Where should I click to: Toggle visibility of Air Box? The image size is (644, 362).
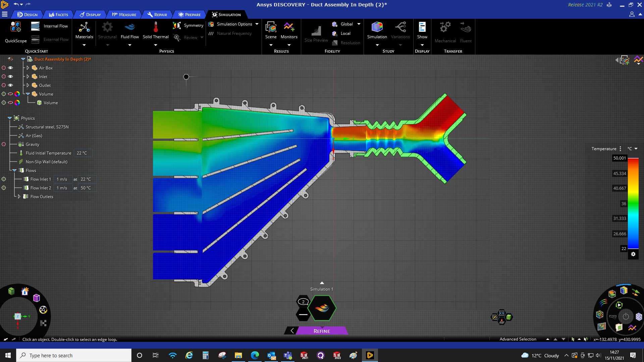(10, 68)
